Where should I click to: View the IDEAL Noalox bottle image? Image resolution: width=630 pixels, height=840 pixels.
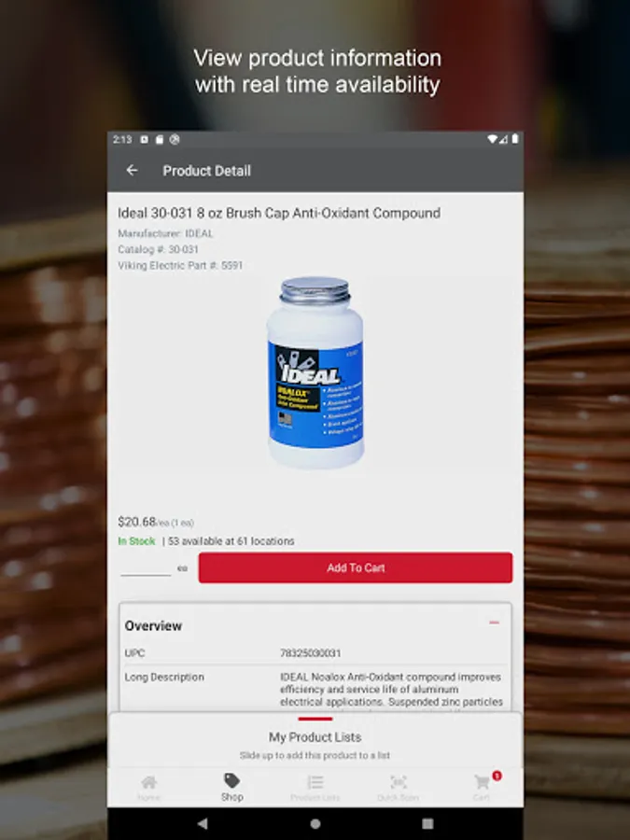coord(315,372)
